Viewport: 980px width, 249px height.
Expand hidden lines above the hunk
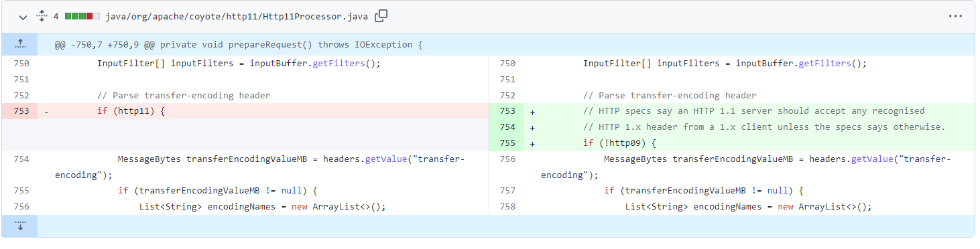point(19,45)
